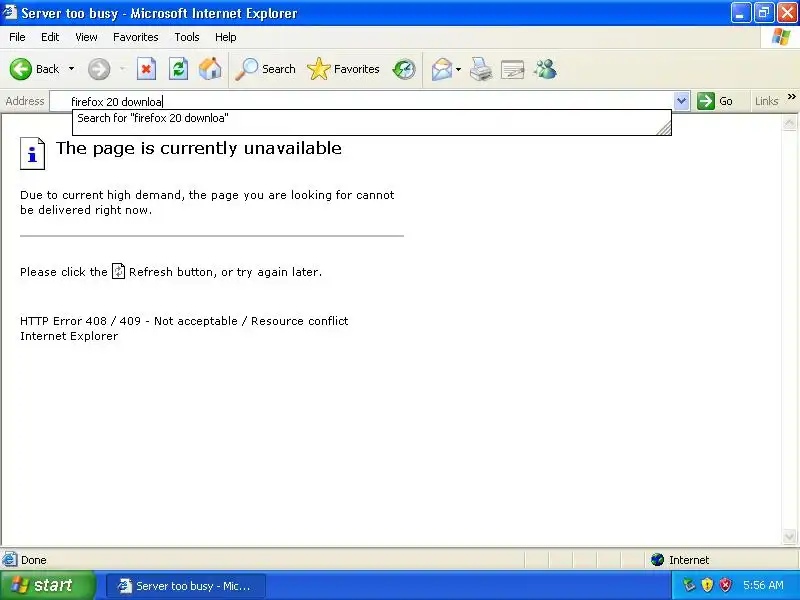The width and height of the screenshot is (800, 600).
Task: Expand the Address bar dropdown arrow
Action: click(681, 101)
